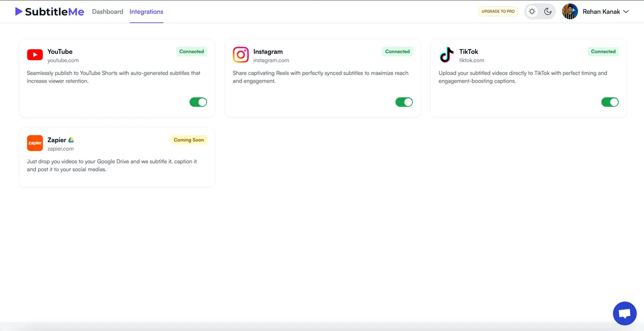Image resolution: width=644 pixels, height=331 pixels.
Task: Click the Zapier integration icon
Action: (x=34, y=143)
